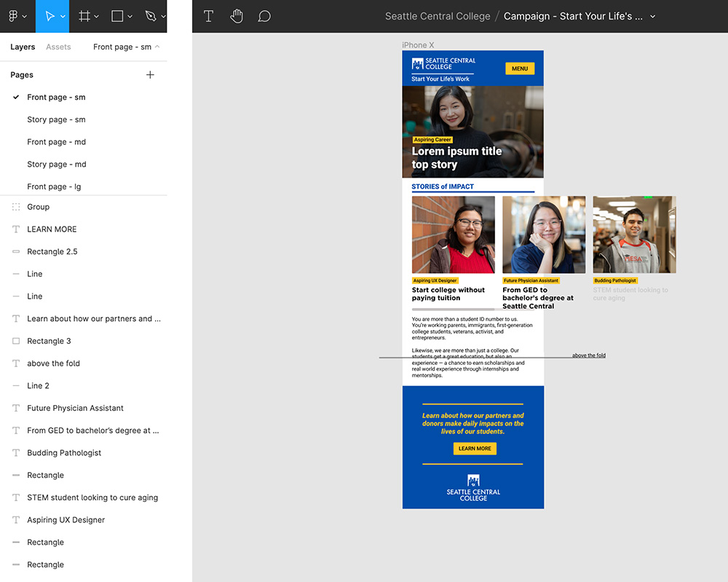
Task: Select the Hand tool
Action: (237, 16)
